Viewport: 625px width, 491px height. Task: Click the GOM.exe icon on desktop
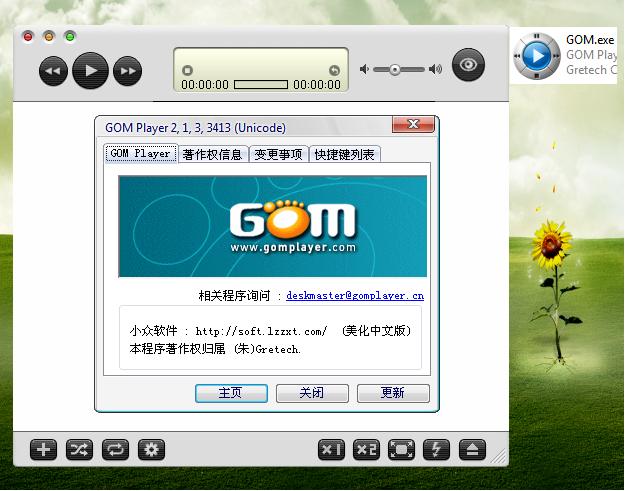537,55
